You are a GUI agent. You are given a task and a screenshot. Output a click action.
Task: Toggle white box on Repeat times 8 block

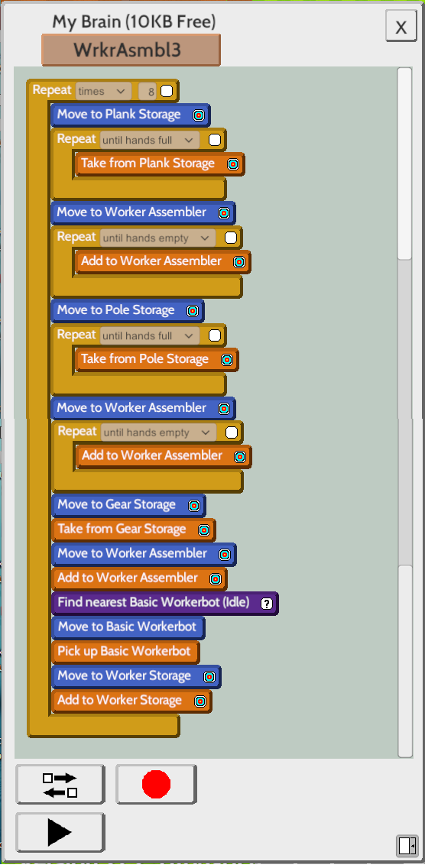pyautogui.click(x=167, y=91)
